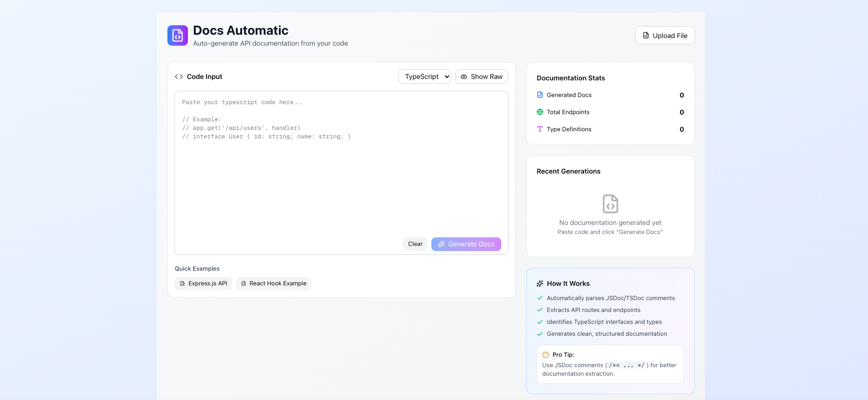Click 'No documentation generated yet' text
868x400 pixels.
(x=610, y=223)
